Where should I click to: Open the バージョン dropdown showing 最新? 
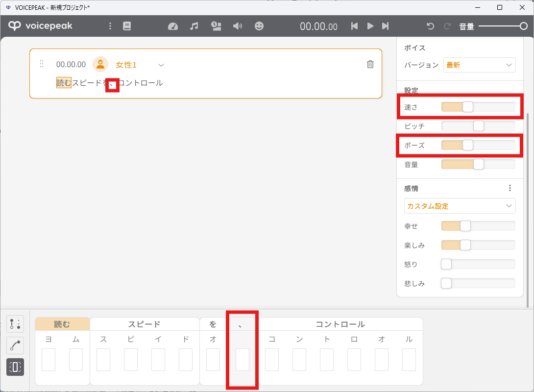click(479, 65)
